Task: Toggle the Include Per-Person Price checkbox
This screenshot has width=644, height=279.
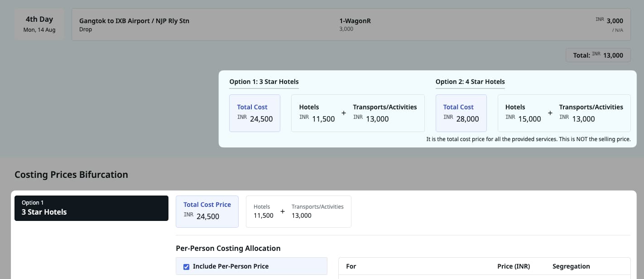Action: click(x=186, y=266)
